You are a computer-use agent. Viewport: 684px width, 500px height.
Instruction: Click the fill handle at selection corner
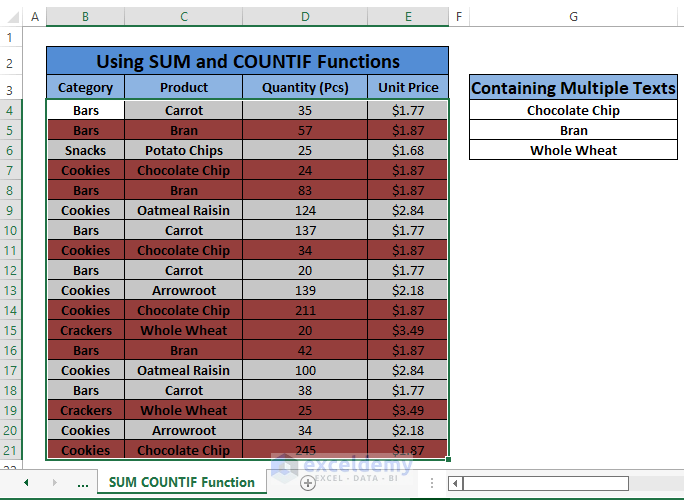(x=448, y=459)
